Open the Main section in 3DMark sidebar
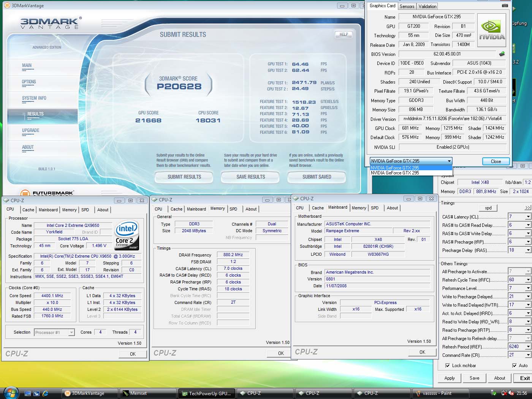 point(27,65)
